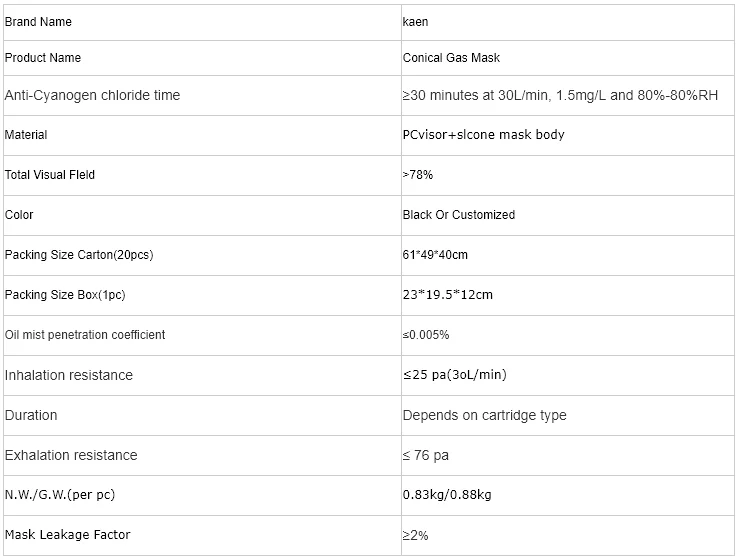Select Conical Gas Mask text
This screenshot has height=560, width=739.
pyautogui.click(x=451, y=58)
